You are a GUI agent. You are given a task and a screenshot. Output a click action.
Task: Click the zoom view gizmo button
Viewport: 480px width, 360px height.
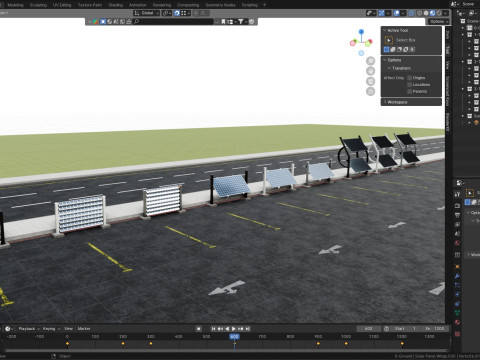[x=370, y=61]
